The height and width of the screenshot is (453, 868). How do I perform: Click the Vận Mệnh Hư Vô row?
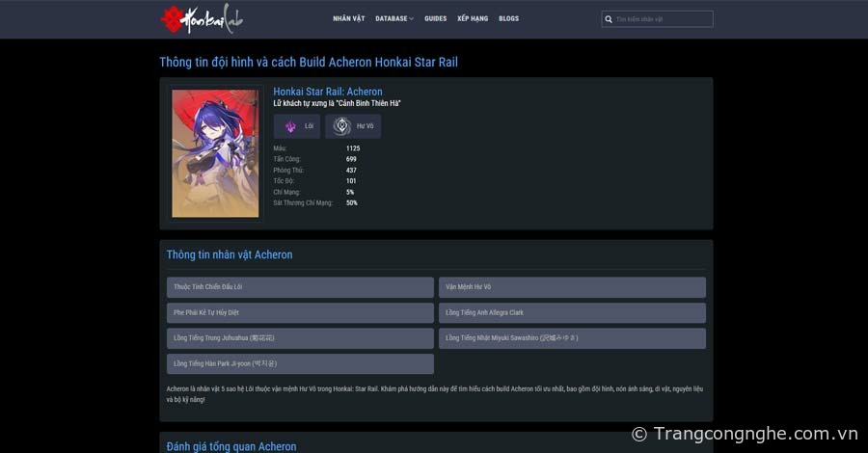coord(572,287)
